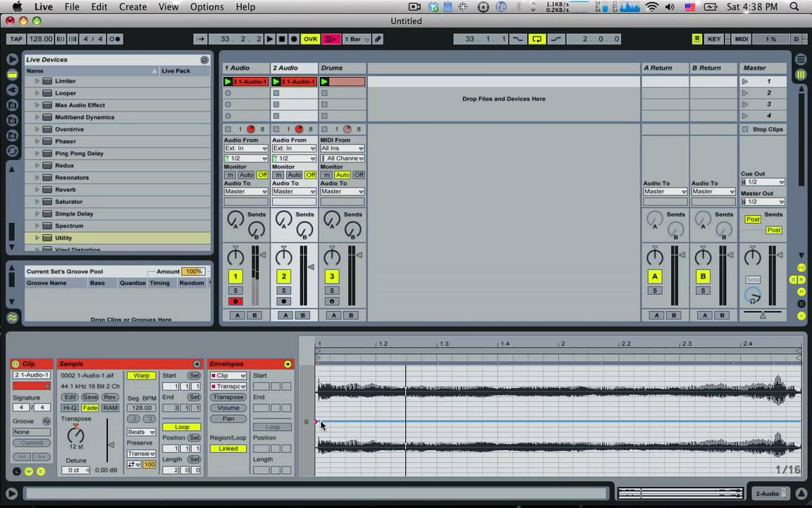Open the Beats warp mode dropdown
812x508 pixels.
click(x=142, y=433)
